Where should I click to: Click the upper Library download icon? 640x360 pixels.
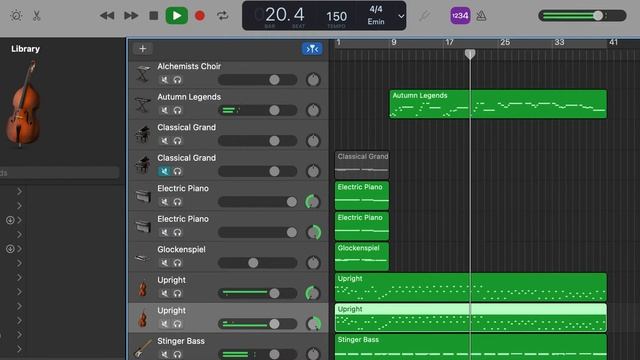(10, 220)
